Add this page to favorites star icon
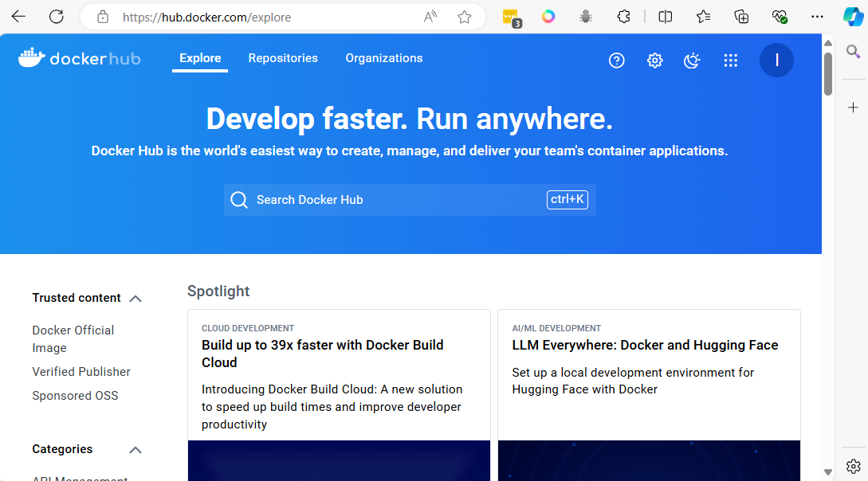Screen dimensions: 868x481 tap(464, 17)
